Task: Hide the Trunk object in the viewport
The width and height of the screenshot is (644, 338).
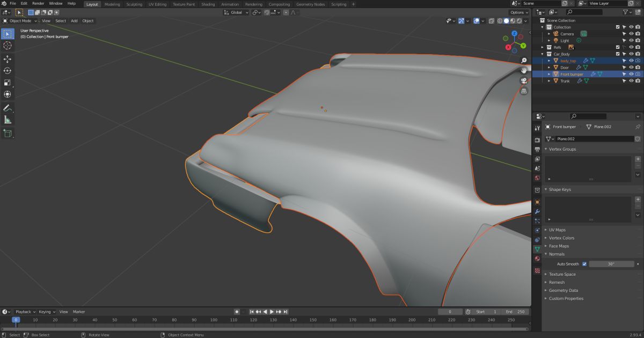Action: point(631,81)
